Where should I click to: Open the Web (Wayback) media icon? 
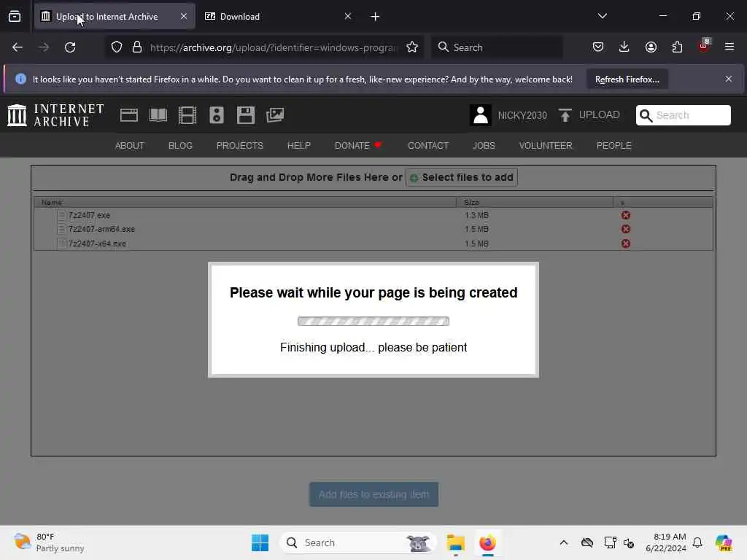[x=128, y=115]
